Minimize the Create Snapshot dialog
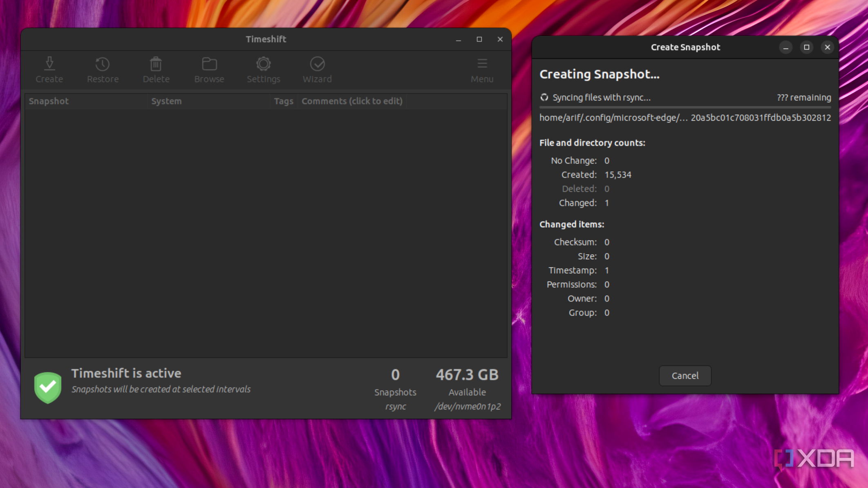 [x=786, y=47]
